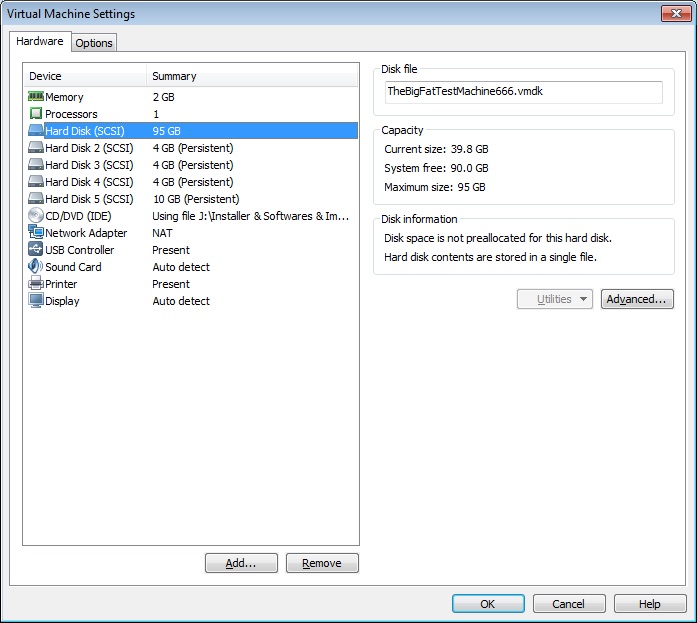This screenshot has height=623, width=697.
Task: Open Advanced... disk settings
Action: pos(637,299)
